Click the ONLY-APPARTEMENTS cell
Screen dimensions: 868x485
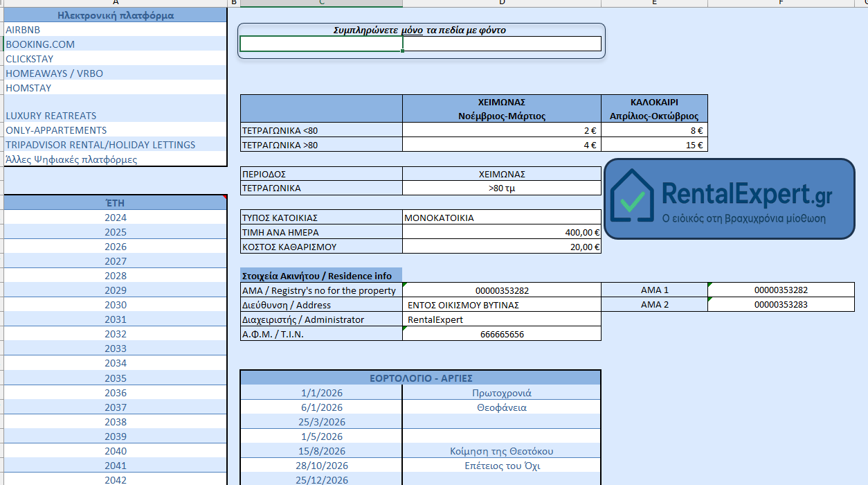115,130
